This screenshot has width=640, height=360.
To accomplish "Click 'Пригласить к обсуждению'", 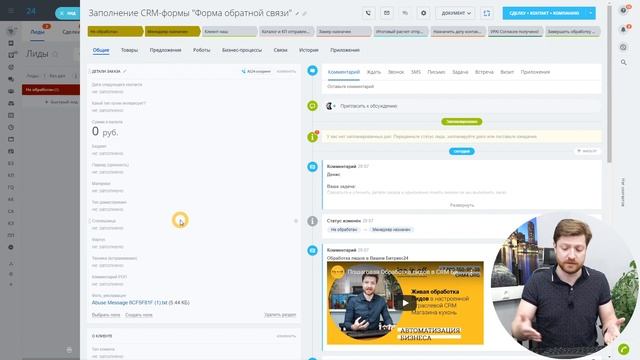I will (369, 106).
